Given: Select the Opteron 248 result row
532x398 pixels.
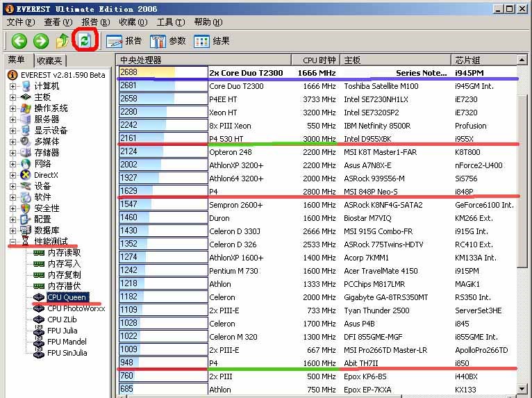Looking at the screenshot, I should [x=317, y=152].
